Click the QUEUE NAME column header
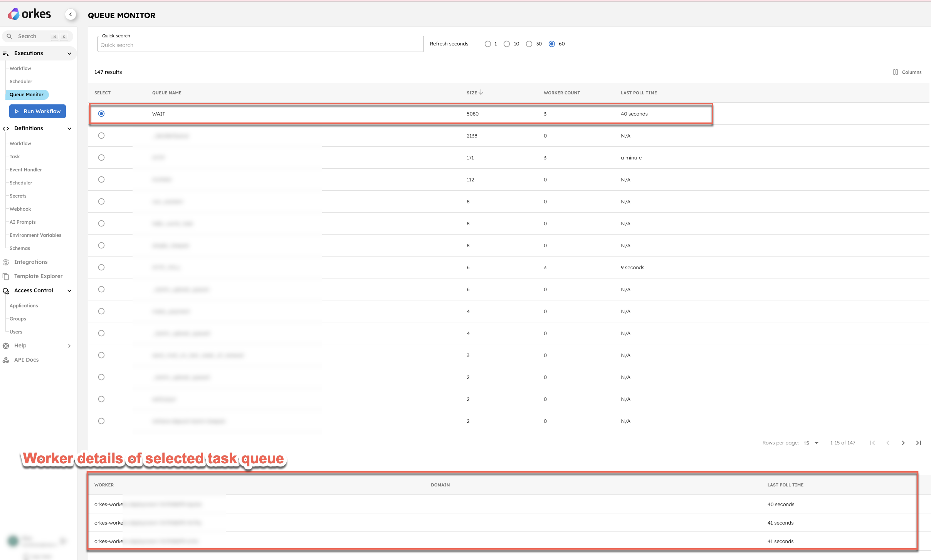The image size is (931, 560). click(x=167, y=93)
